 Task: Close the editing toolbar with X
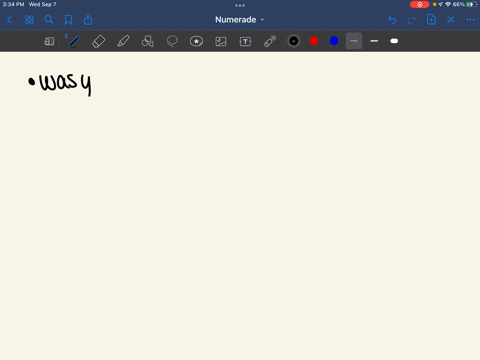(451, 20)
